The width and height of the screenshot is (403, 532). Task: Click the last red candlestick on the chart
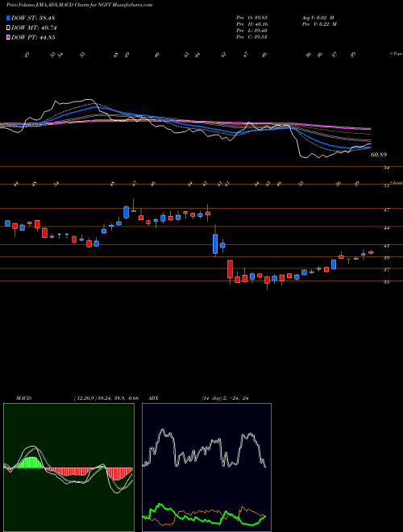(371, 252)
